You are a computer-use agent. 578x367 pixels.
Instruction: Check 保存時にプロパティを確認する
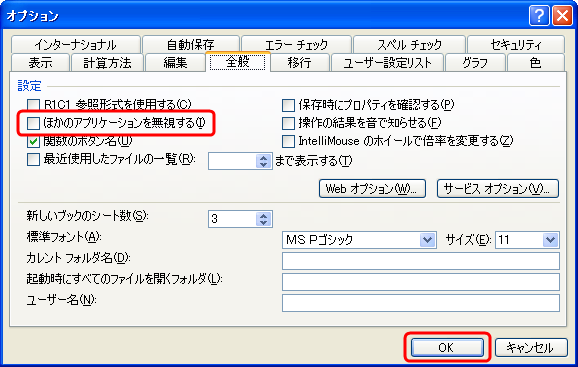click(288, 105)
